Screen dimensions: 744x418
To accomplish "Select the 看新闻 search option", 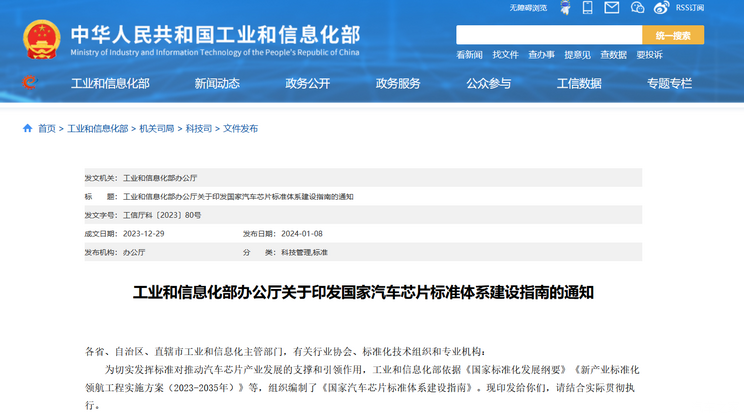I will pos(469,55).
